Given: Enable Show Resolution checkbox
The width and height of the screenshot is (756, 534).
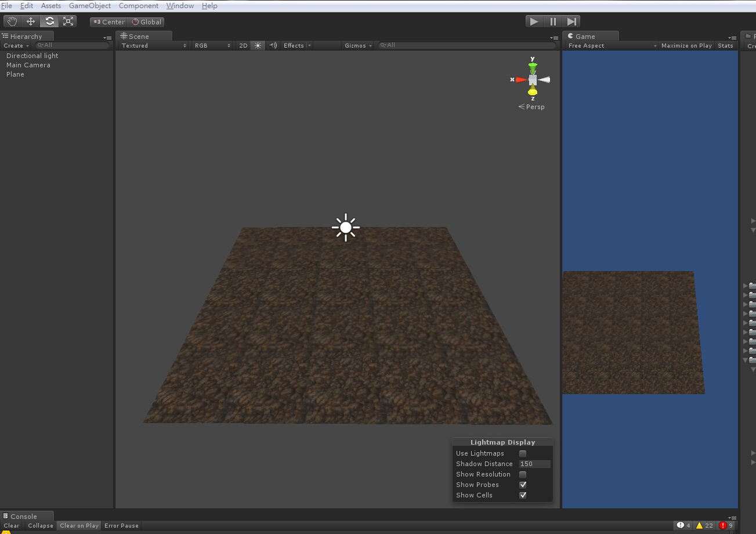Looking at the screenshot, I should (x=523, y=474).
